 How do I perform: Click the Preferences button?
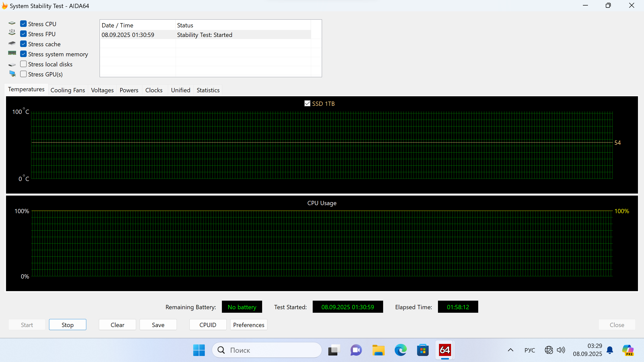tap(249, 325)
